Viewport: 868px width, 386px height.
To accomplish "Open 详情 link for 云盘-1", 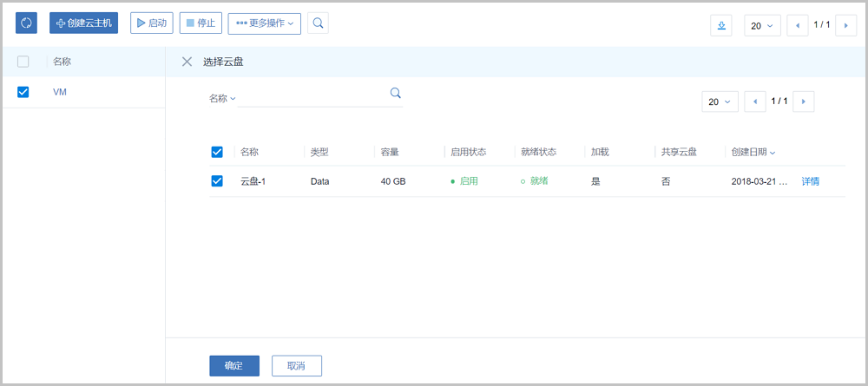I will click(x=810, y=181).
